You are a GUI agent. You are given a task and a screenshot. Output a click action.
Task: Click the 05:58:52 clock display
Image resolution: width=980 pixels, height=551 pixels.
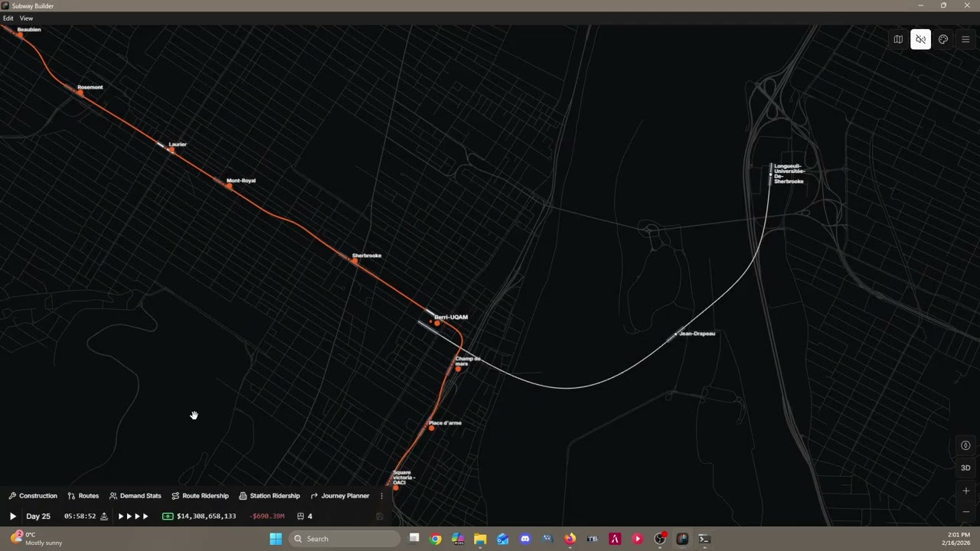click(80, 517)
